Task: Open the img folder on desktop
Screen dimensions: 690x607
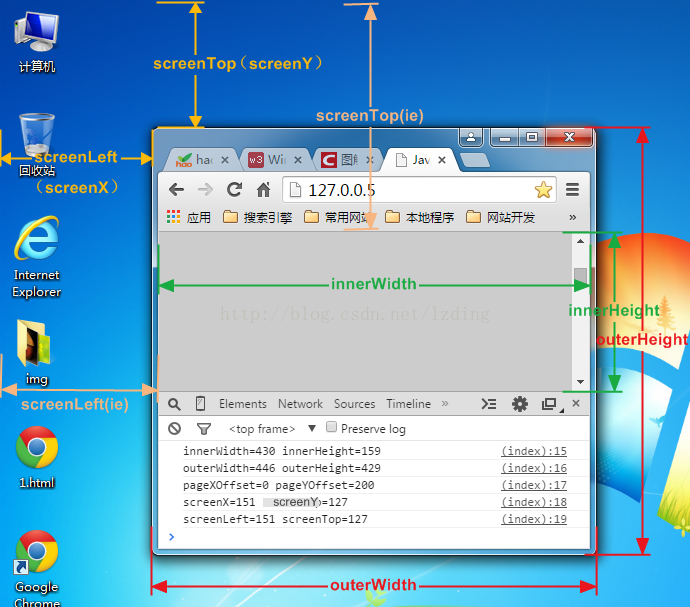Action: coord(37,353)
